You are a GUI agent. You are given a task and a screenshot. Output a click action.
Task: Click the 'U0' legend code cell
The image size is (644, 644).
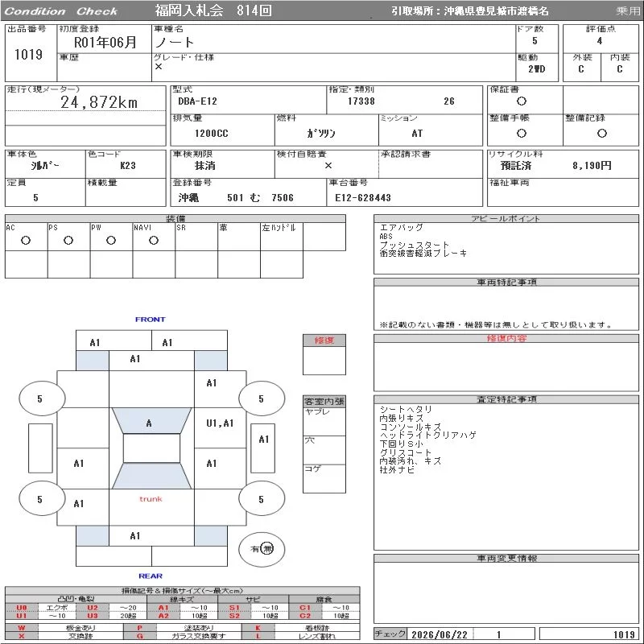point(22,608)
